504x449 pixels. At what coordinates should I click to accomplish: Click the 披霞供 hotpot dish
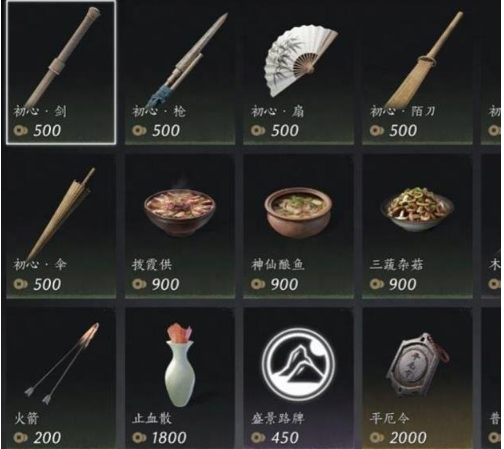coord(180,226)
